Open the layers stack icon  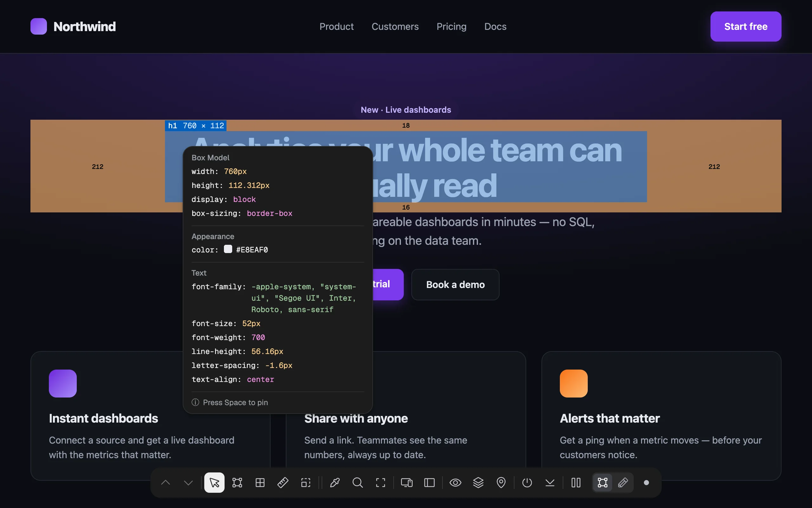(478, 483)
